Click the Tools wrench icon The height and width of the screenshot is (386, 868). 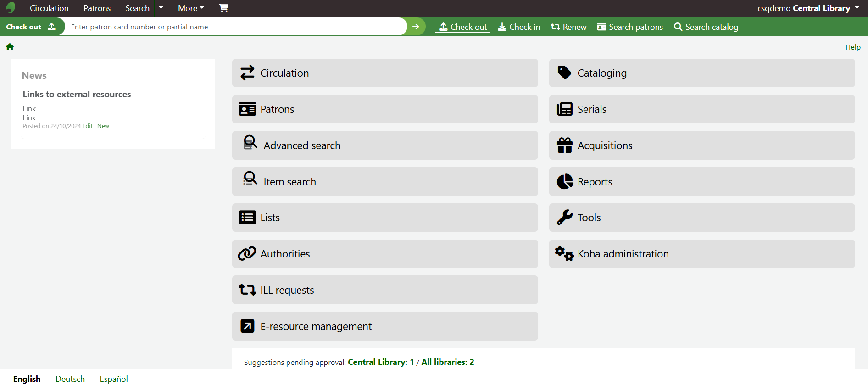tap(565, 217)
